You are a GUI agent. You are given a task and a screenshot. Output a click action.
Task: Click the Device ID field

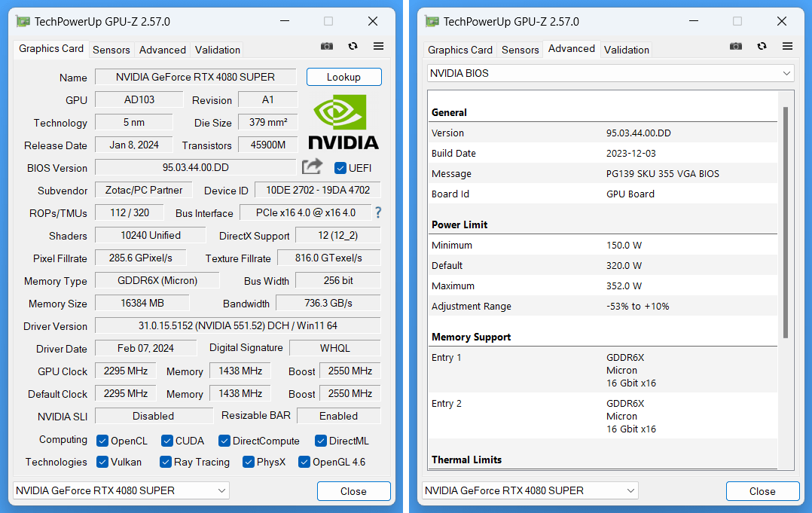317,190
